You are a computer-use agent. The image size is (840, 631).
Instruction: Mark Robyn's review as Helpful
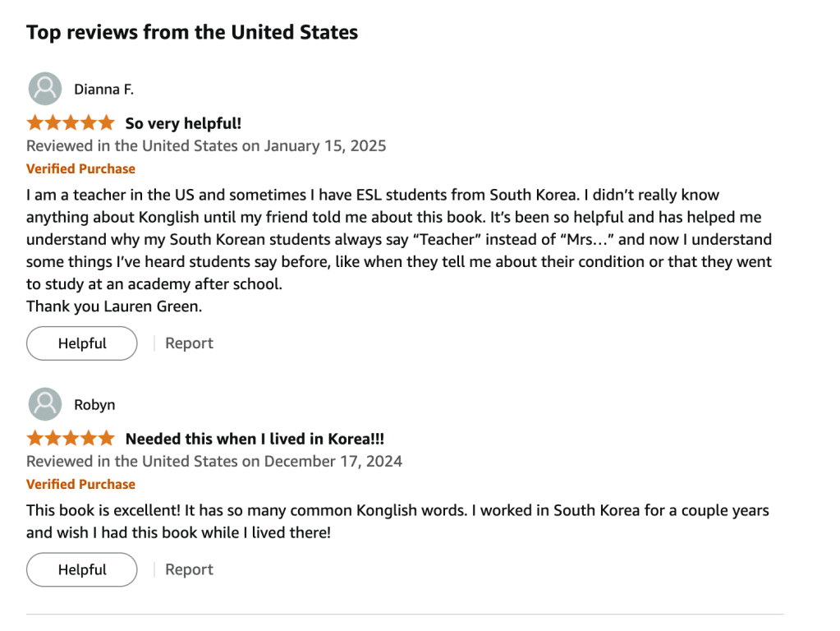pyautogui.click(x=82, y=569)
